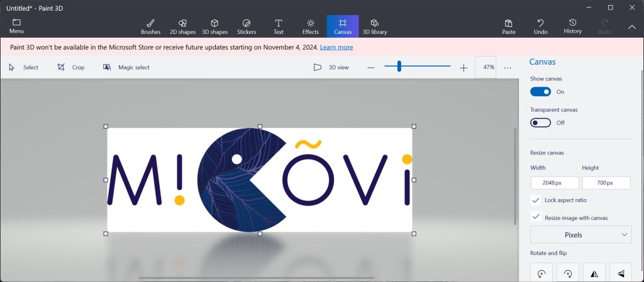644x282 pixels.
Task: Click the top-right canvas resize handle
Action: [414, 126]
